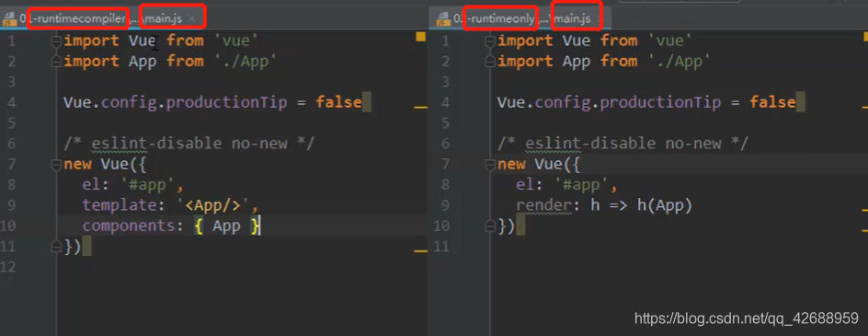Click line number 10 in runtimecompiler gutter

(8, 226)
